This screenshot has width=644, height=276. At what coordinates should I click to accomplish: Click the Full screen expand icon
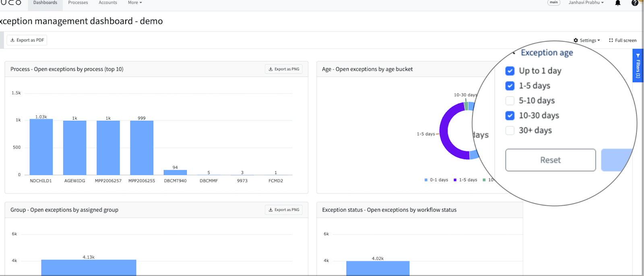point(611,40)
